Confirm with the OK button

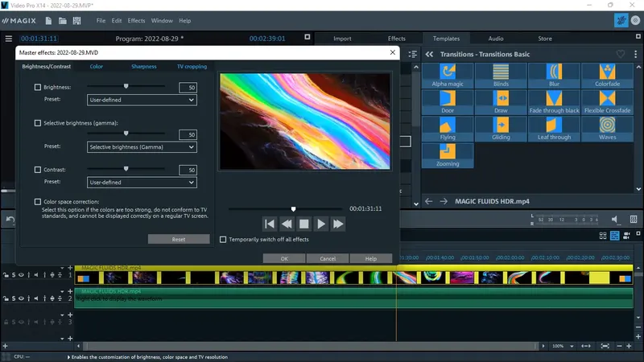point(283,259)
